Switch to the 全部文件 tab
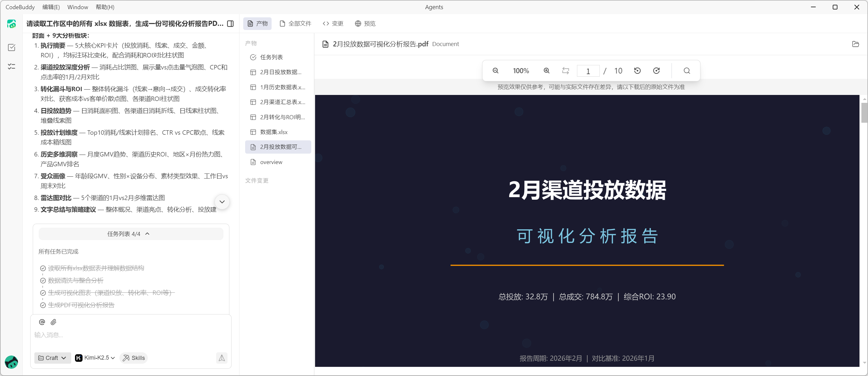This screenshot has width=868, height=376. 296,24
